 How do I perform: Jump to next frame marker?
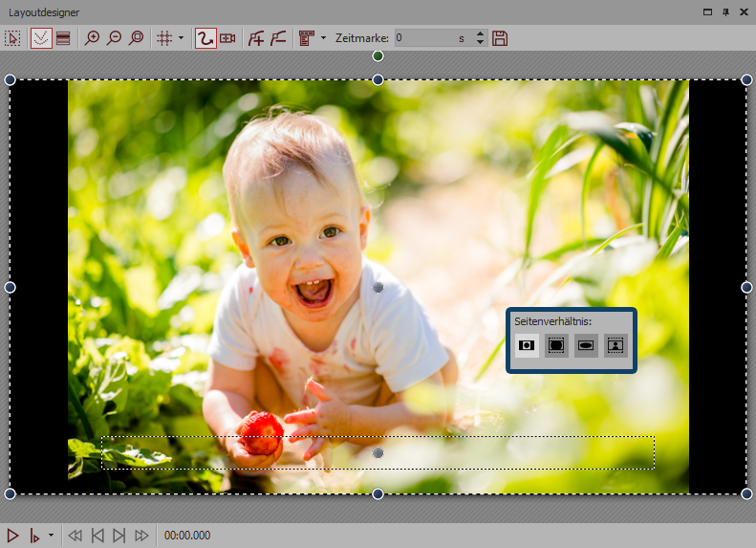[x=119, y=536]
